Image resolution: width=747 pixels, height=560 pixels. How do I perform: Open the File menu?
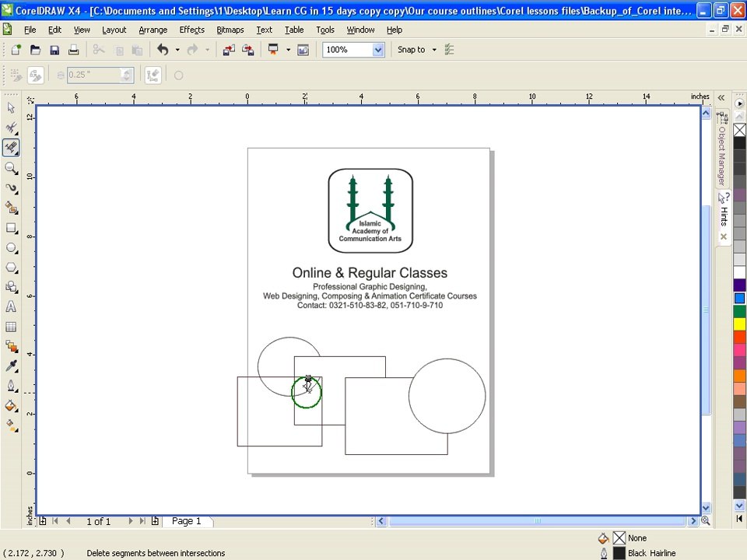tap(30, 30)
